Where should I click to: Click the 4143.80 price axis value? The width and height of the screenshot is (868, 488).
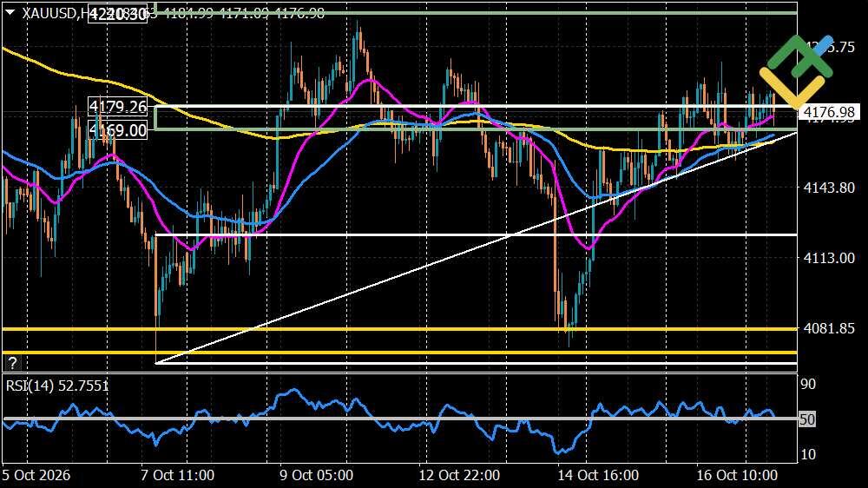(x=829, y=188)
